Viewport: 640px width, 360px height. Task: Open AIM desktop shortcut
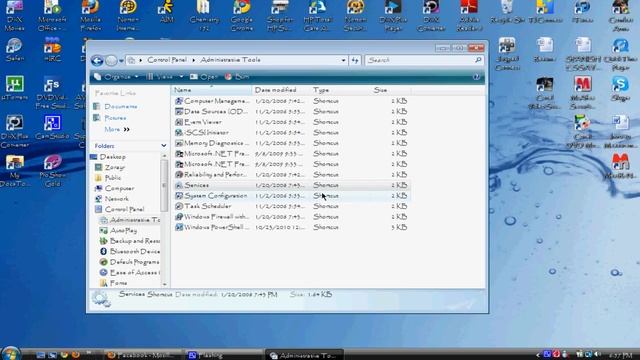click(x=166, y=12)
